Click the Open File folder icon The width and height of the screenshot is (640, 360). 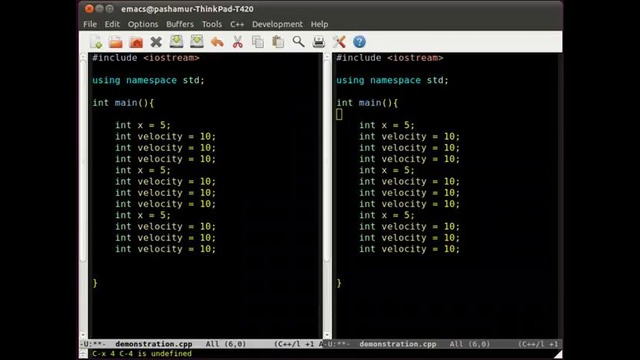point(116,42)
